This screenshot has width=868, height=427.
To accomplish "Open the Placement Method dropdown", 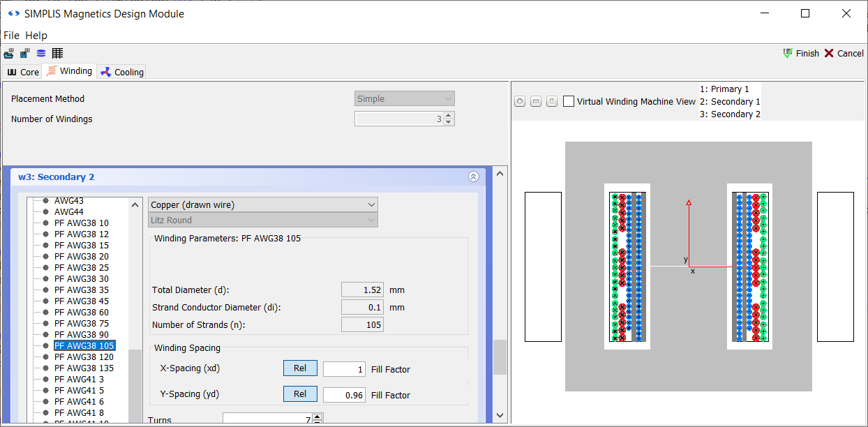I will [404, 99].
